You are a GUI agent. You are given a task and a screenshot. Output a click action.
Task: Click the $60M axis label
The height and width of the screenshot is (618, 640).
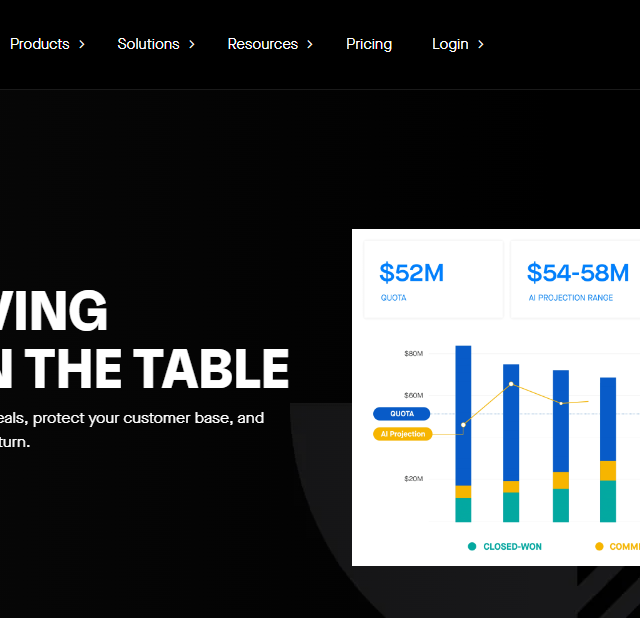(413, 395)
